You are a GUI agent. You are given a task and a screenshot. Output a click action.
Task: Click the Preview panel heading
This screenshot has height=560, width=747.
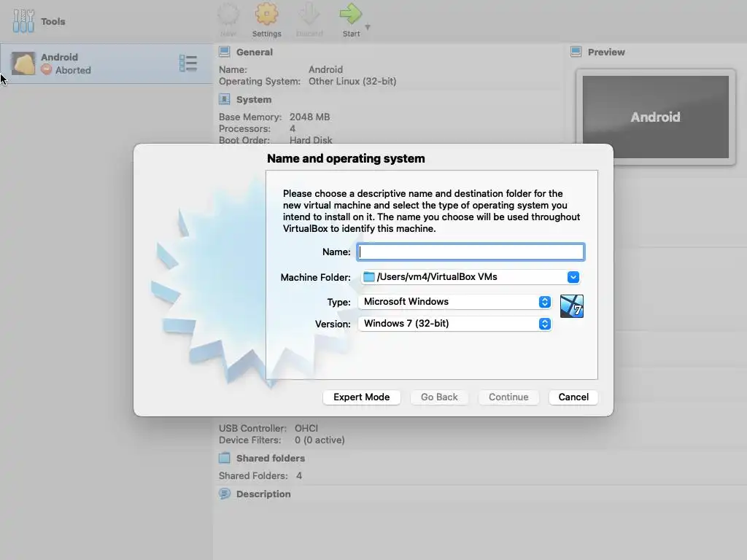pos(606,52)
